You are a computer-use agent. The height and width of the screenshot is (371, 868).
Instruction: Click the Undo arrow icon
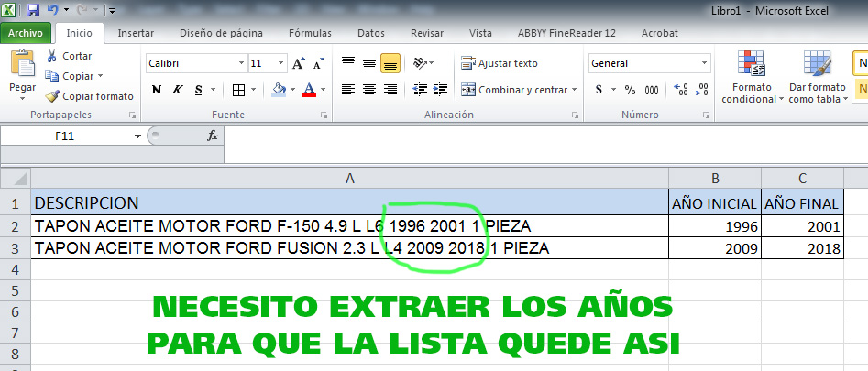[x=52, y=9]
